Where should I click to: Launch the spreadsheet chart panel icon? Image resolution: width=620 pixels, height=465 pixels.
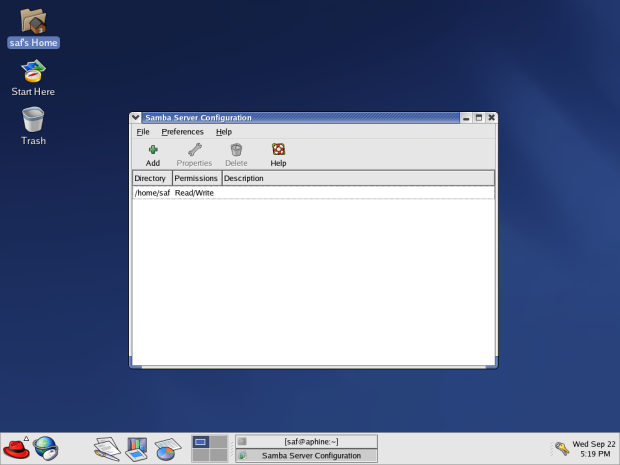168,449
